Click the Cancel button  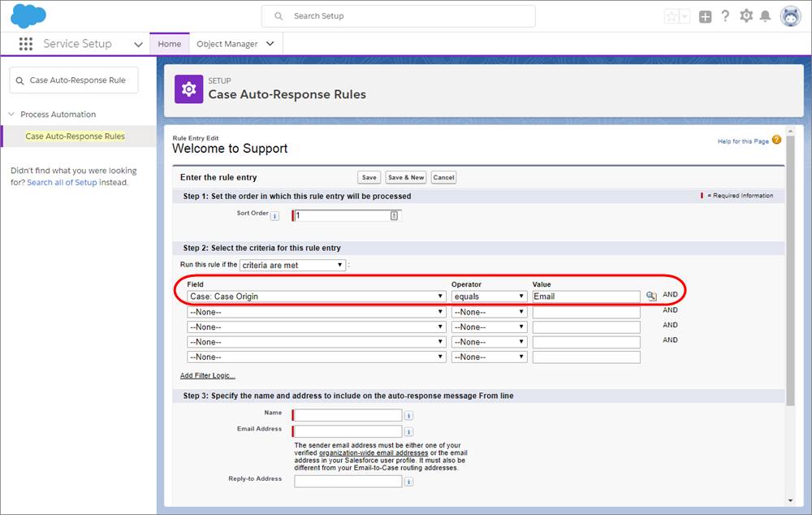(443, 177)
